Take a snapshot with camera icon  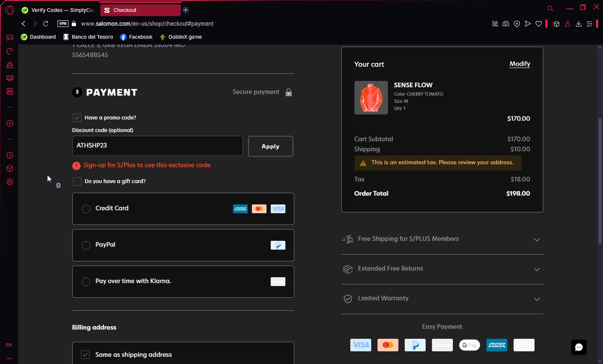point(506,24)
